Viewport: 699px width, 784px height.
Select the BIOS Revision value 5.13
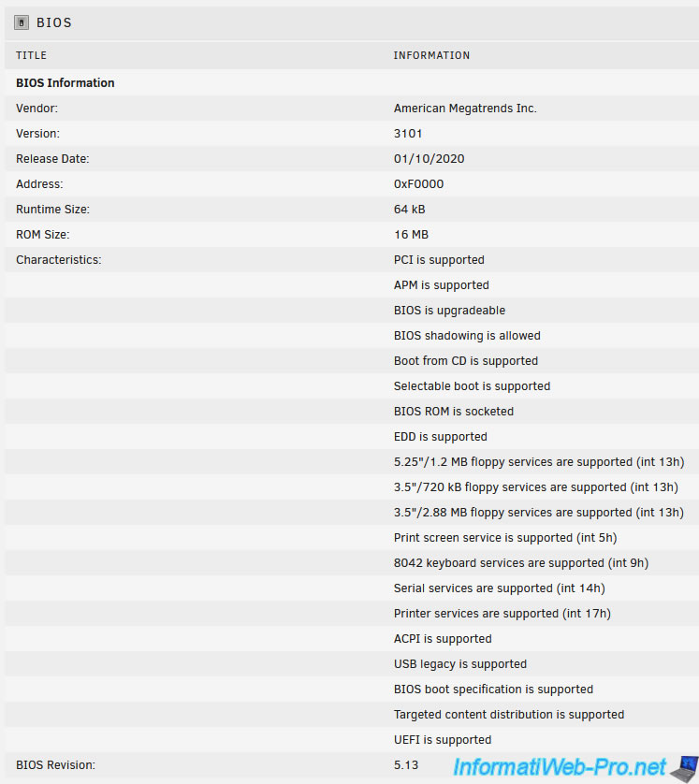coord(406,765)
